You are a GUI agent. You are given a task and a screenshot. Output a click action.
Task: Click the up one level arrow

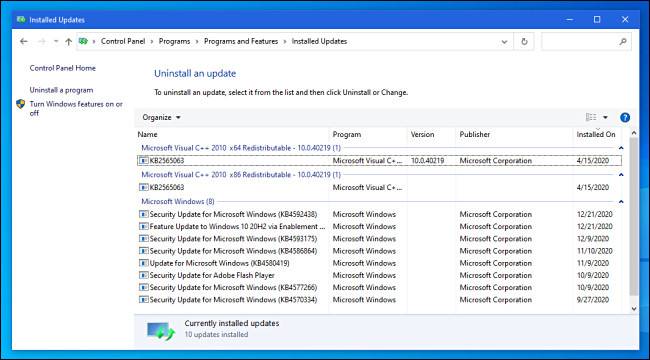coord(69,41)
